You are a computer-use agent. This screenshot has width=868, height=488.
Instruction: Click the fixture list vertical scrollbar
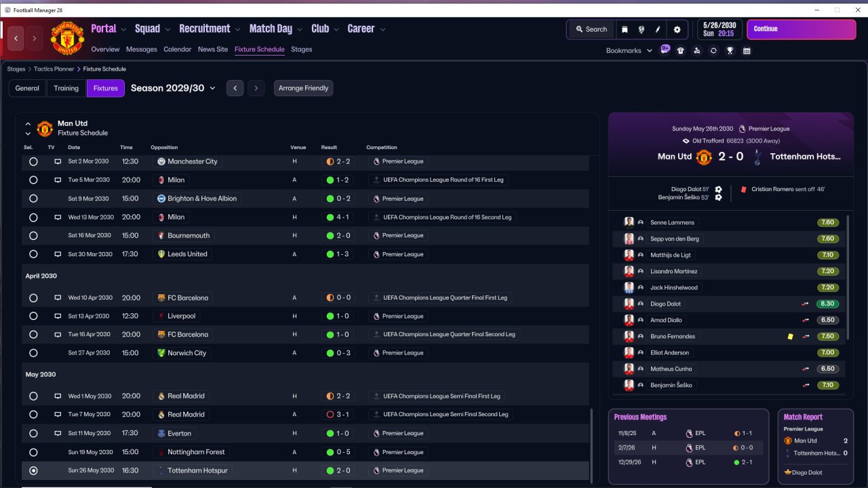pos(592,445)
